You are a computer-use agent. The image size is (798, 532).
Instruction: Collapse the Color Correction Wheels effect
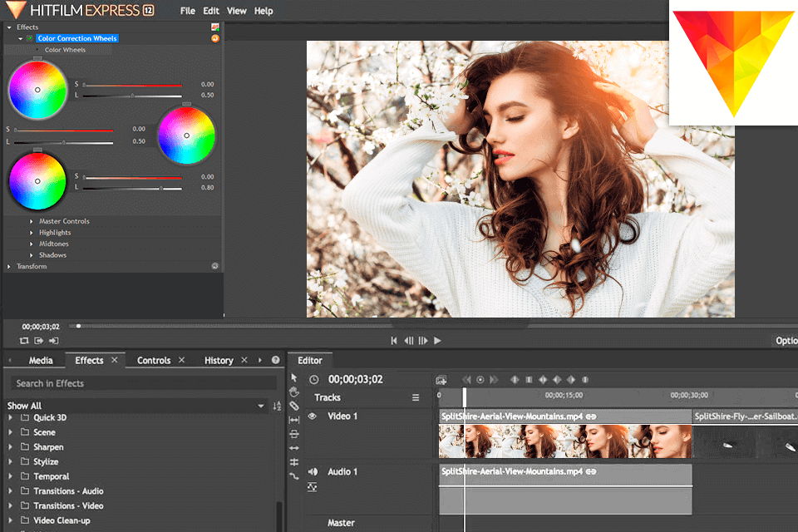[20, 39]
